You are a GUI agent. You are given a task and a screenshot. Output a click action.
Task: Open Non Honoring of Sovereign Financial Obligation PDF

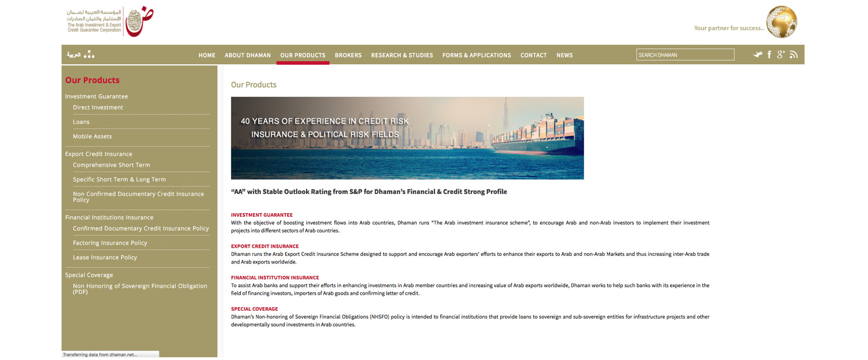[x=140, y=289]
